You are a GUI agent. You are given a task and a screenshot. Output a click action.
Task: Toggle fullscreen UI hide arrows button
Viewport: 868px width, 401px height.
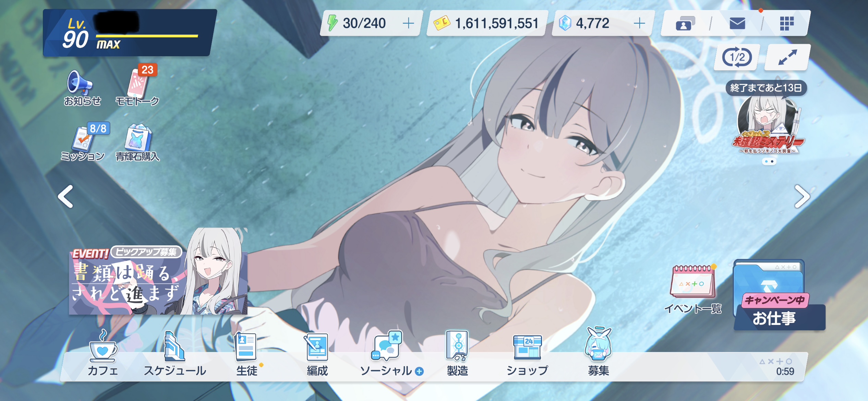[787, 58]
